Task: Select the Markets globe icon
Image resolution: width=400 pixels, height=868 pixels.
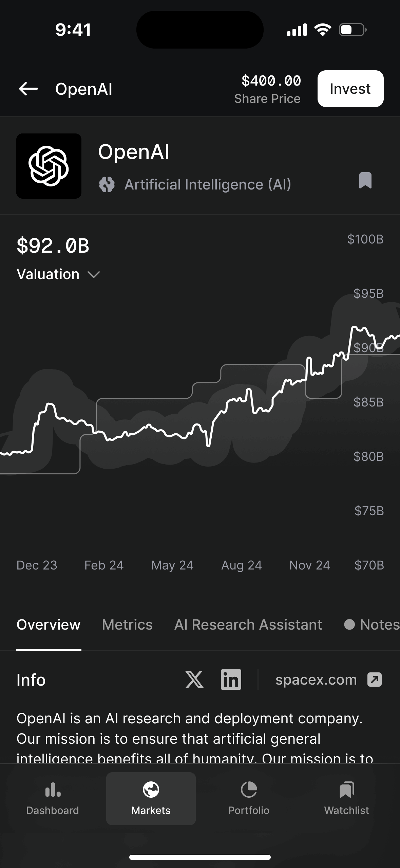Action: coord(151,790)
